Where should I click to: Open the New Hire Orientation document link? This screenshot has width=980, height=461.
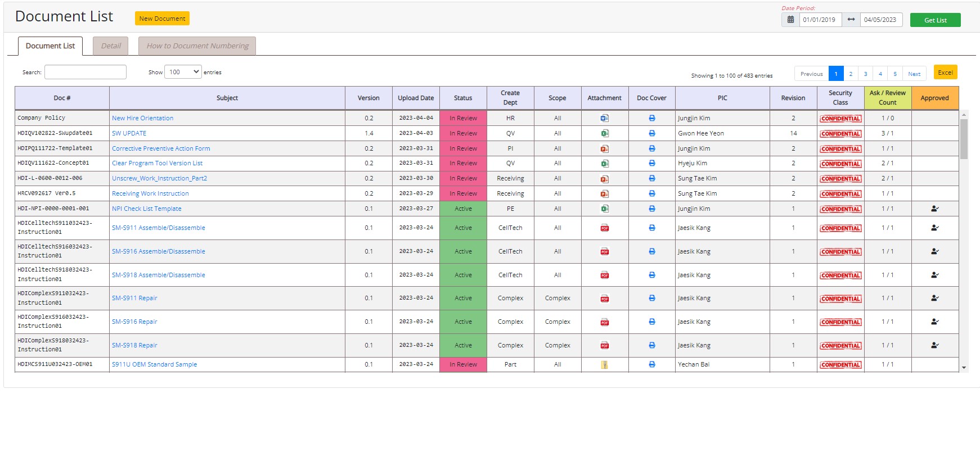[x=142, y=118]
